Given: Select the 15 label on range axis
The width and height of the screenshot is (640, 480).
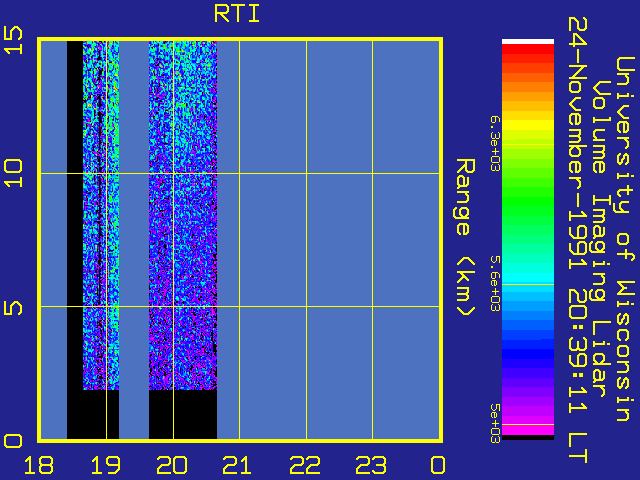Looking at the screenshot, I should [x=13, y=40].
